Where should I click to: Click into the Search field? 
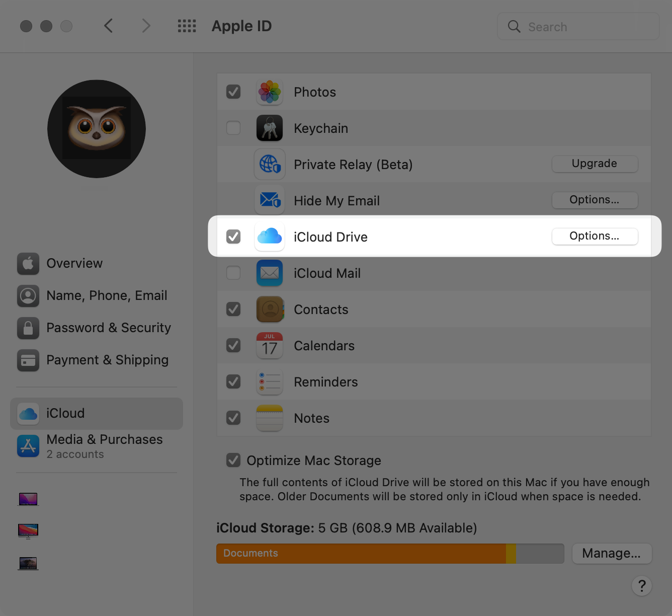[x=578, y=27]
